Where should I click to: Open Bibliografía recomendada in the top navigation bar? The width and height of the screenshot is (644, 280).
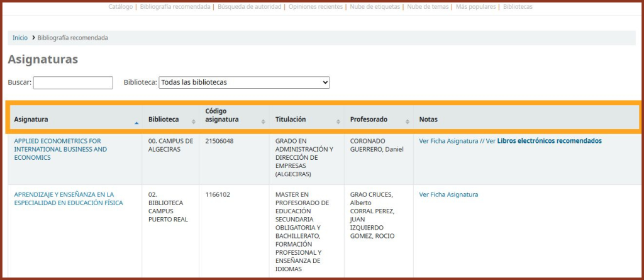click(175, 6)
